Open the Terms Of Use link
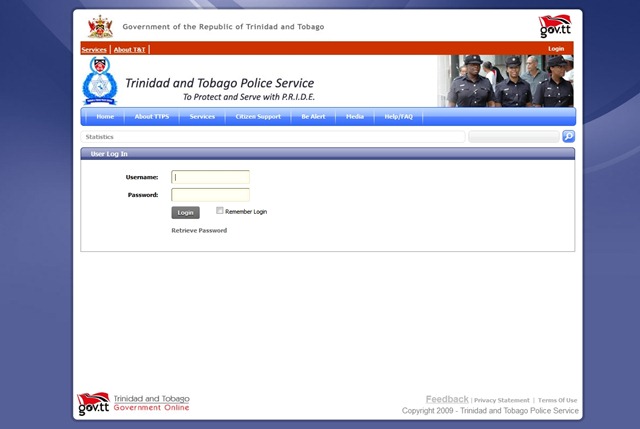 [x=558, y=400]
